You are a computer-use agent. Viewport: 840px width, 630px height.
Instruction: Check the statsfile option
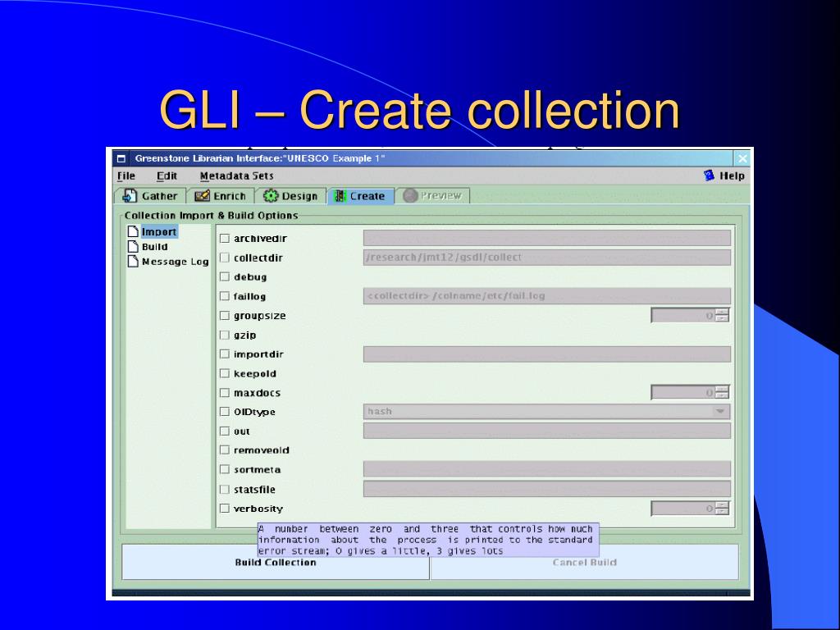click(225, 489)
